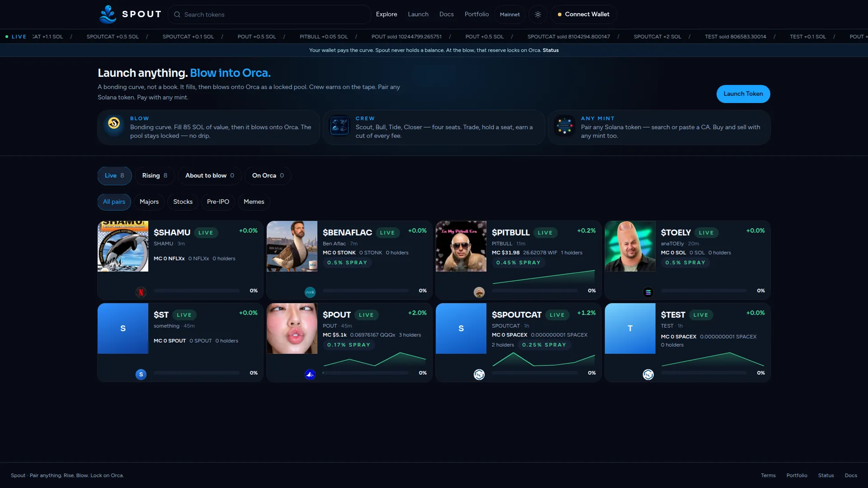Click the $TOELY token name

[x=676, y=233]
